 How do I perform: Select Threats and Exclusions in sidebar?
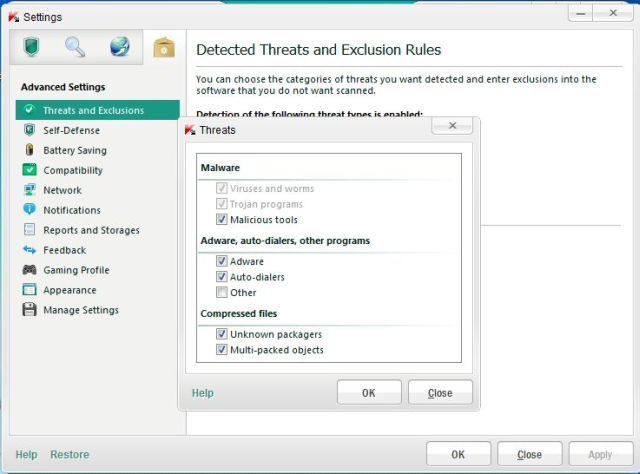[93, 110]
